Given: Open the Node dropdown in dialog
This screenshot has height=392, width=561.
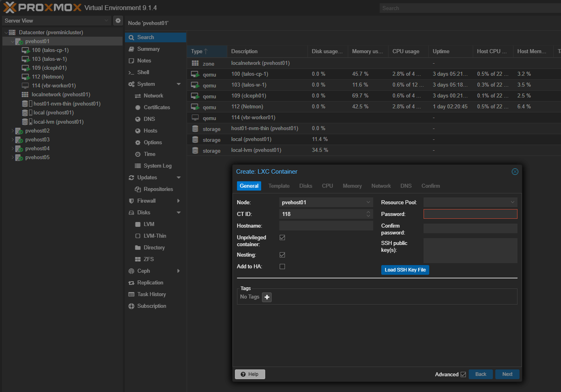Looking at the screenshot, I should pos(368,202).
